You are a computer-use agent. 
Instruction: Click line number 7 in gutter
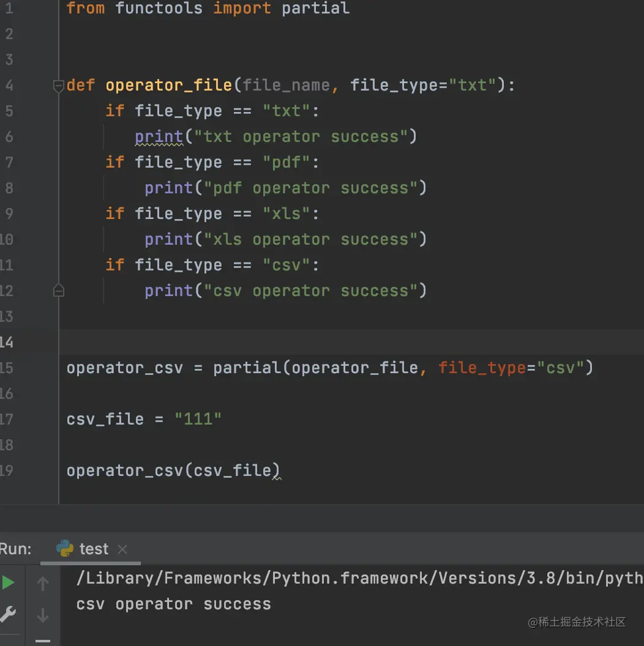pyautogui.click(x=9, y=162)
